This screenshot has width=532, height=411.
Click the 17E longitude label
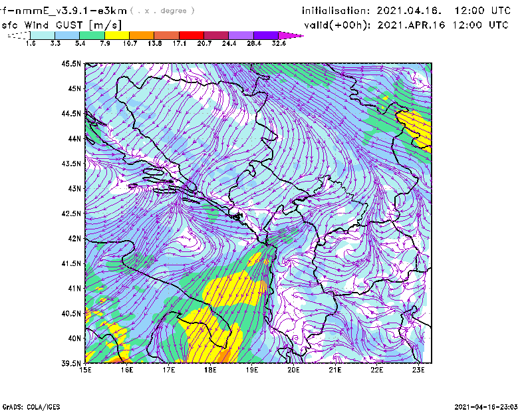pos(169,370)
